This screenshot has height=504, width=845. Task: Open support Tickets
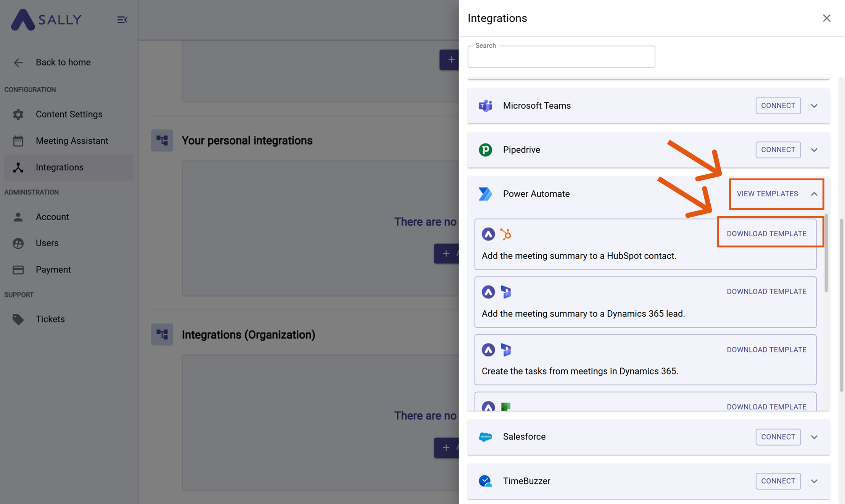(x=69, y=319)
